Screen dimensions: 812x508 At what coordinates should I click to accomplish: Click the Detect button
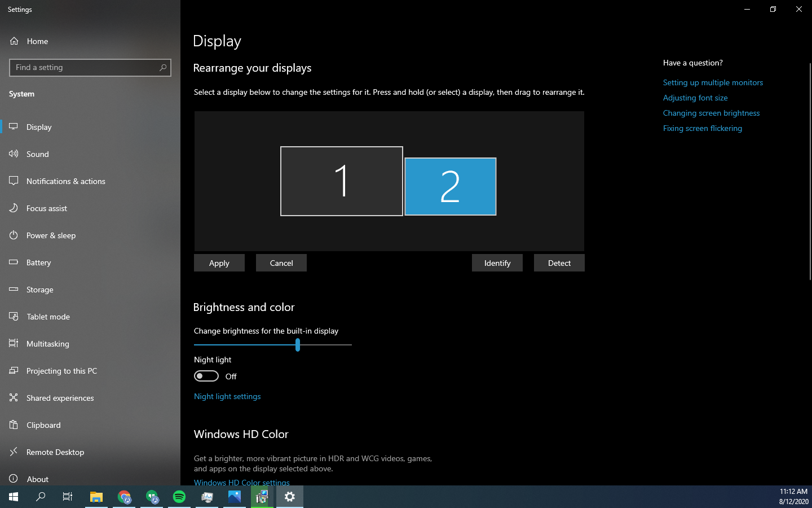tap(559, 263)
